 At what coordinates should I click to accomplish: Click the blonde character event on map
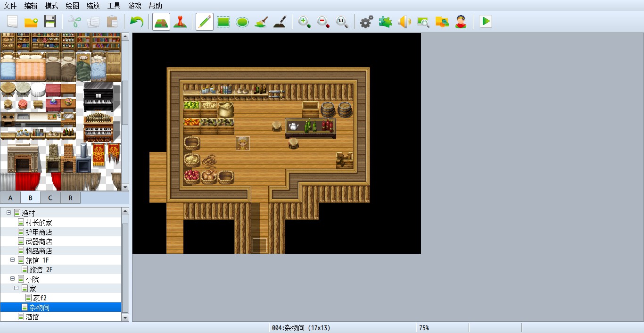(x=242, y=143)
